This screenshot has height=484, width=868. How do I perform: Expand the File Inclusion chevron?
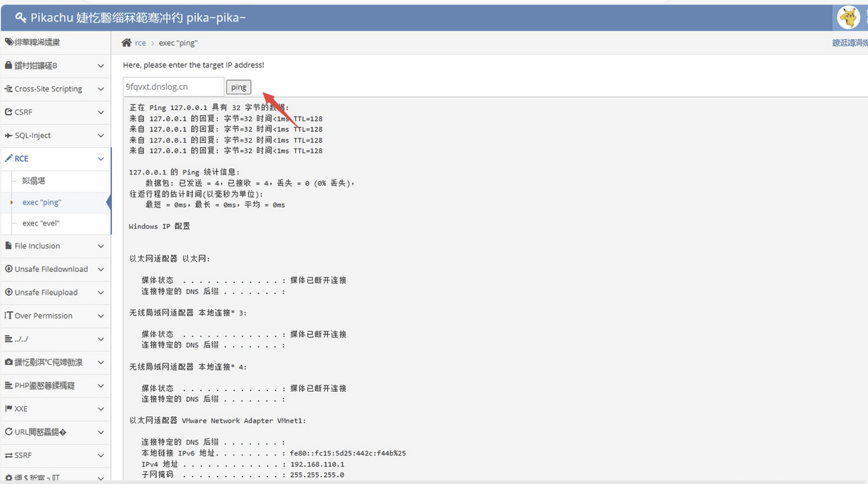tap(101, 246)
